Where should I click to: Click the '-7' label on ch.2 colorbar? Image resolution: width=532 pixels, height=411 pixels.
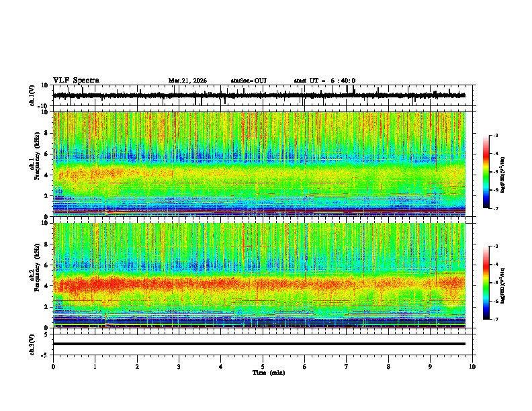coord(496,319)
